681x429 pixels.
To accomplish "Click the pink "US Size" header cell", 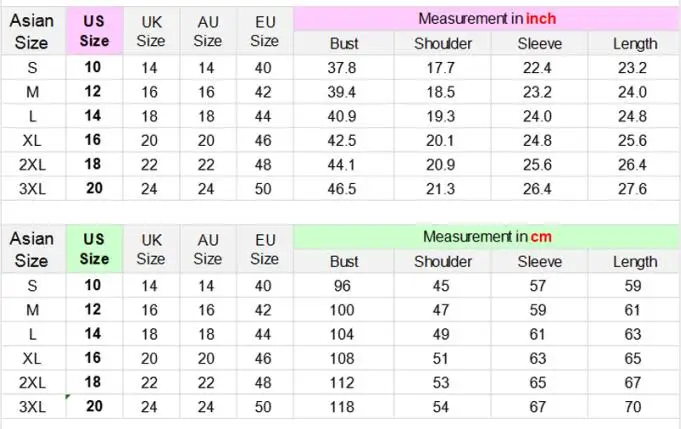I will tap(94, 30).
